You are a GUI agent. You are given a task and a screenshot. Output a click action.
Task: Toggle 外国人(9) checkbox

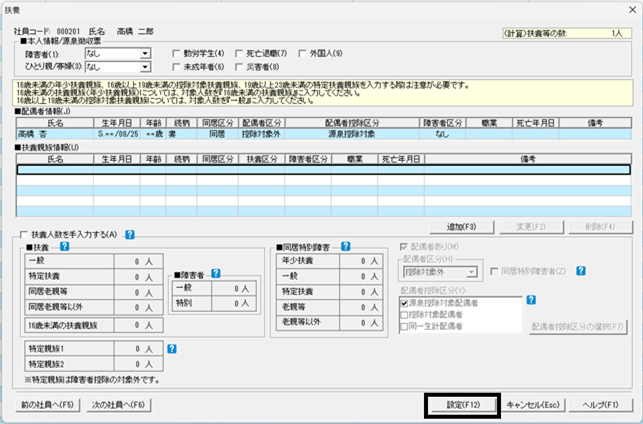302,53
